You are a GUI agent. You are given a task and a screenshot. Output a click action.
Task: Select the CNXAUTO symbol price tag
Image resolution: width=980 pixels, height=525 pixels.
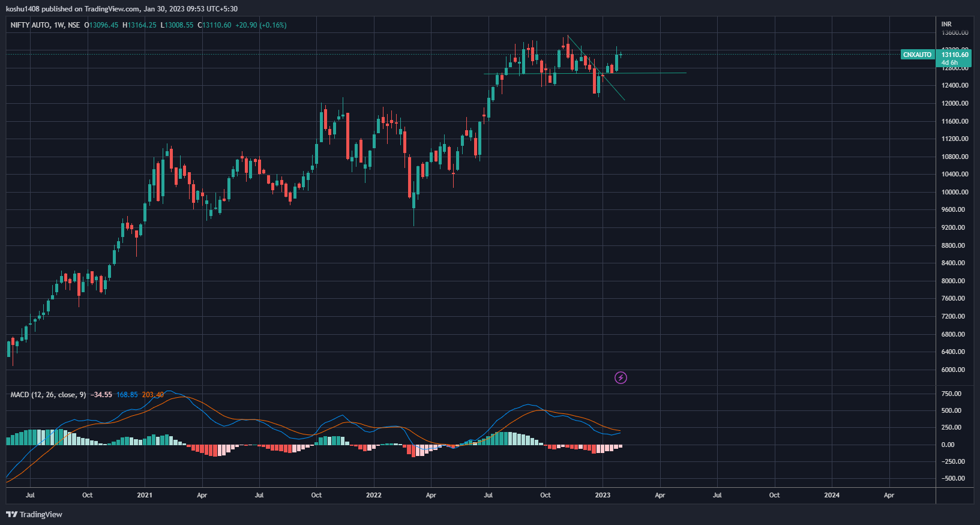coord(917,55)
